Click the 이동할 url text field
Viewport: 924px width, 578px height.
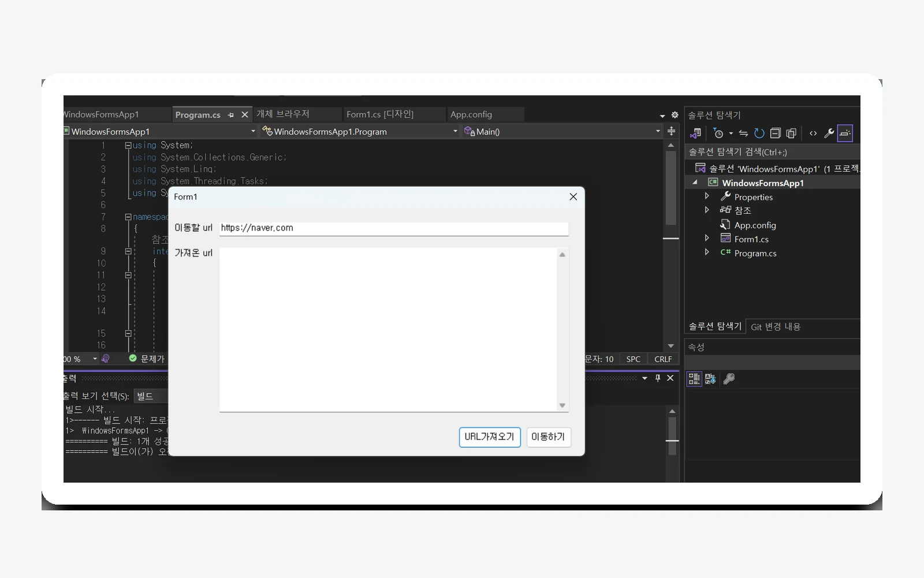(394, 228)
